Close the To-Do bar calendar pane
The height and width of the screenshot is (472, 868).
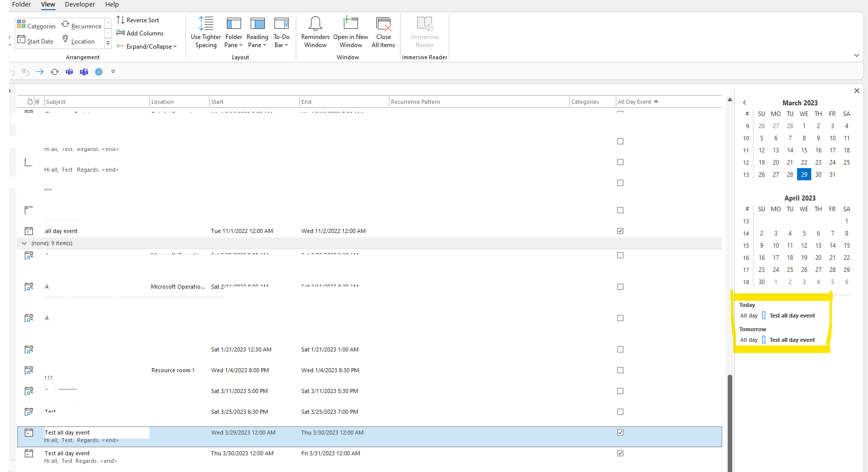pyautogui.click(x=856, y=91)
